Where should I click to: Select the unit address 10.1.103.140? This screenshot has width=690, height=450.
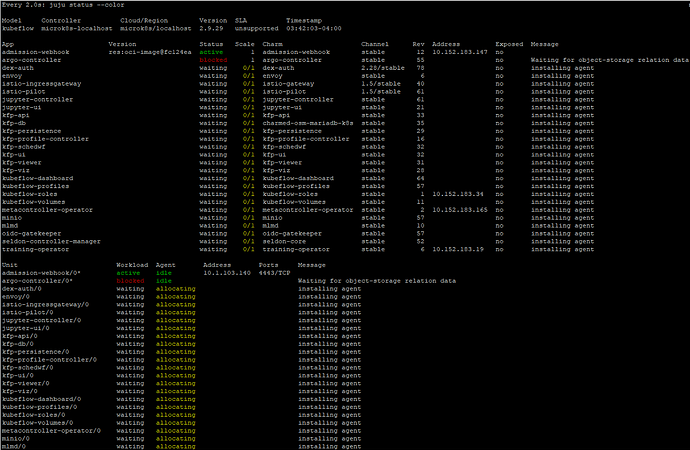point(227,273)
